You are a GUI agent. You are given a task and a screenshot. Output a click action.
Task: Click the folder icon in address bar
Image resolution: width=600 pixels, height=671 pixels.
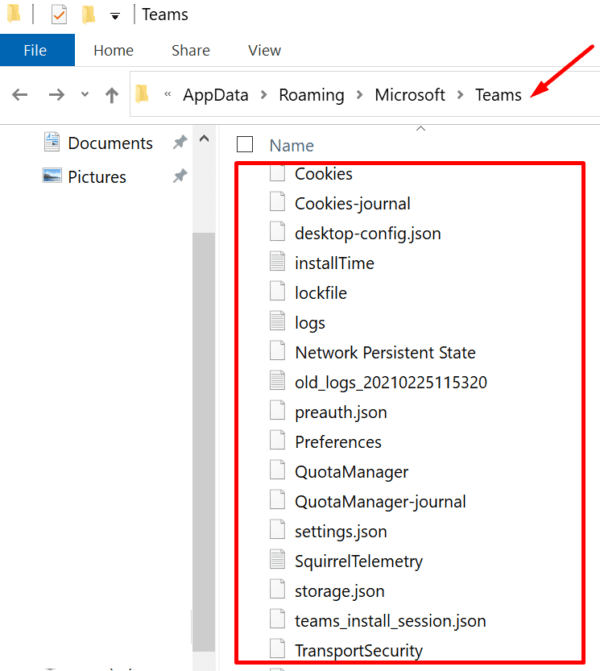142,94
